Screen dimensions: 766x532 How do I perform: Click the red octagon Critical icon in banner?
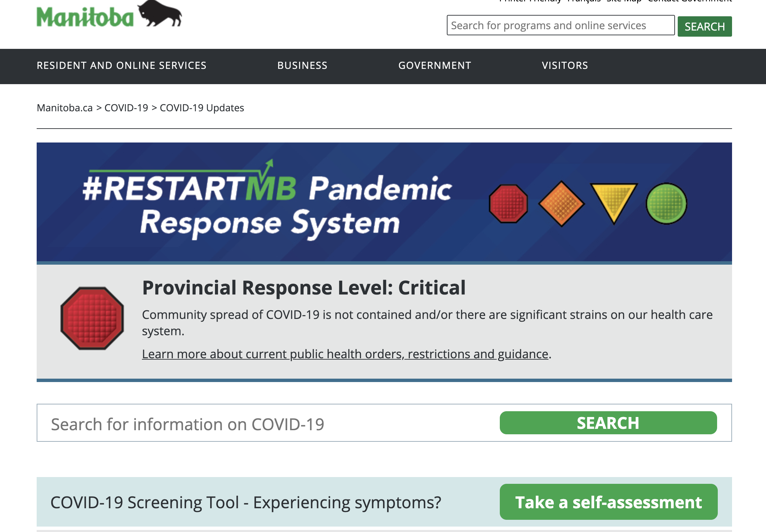pos(508,204)
